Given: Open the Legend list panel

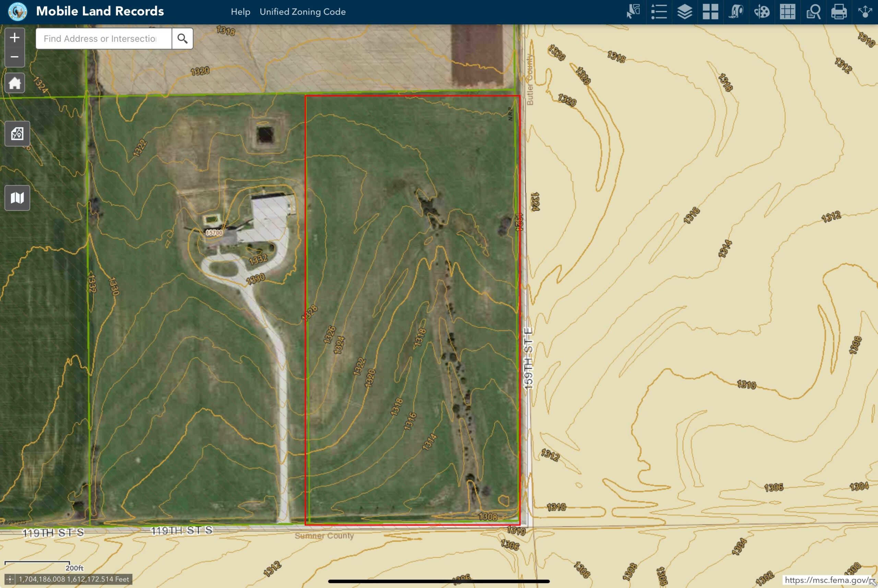Looking at the screenshot, I should (659, 12).
